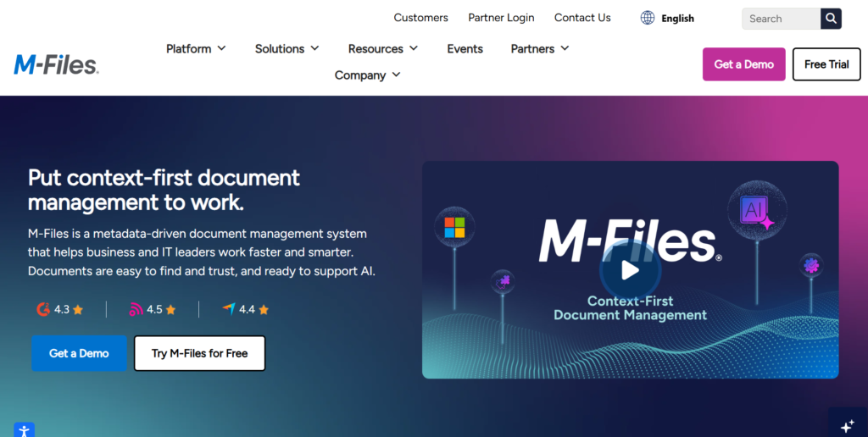
Task: Expand the Solutions menu
Action: 287,48
